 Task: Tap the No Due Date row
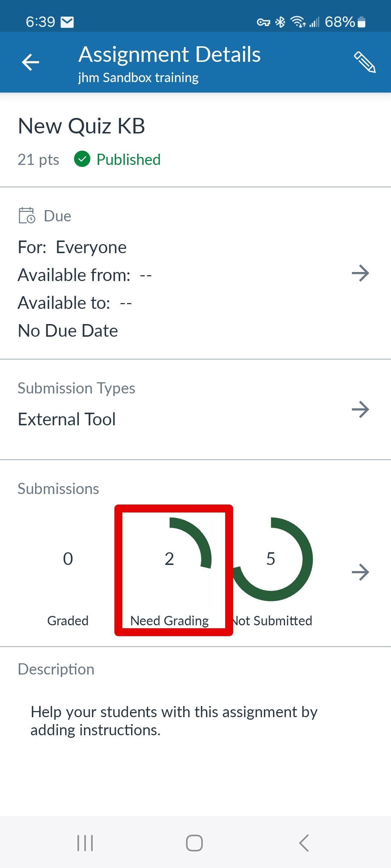coord(68,331)
